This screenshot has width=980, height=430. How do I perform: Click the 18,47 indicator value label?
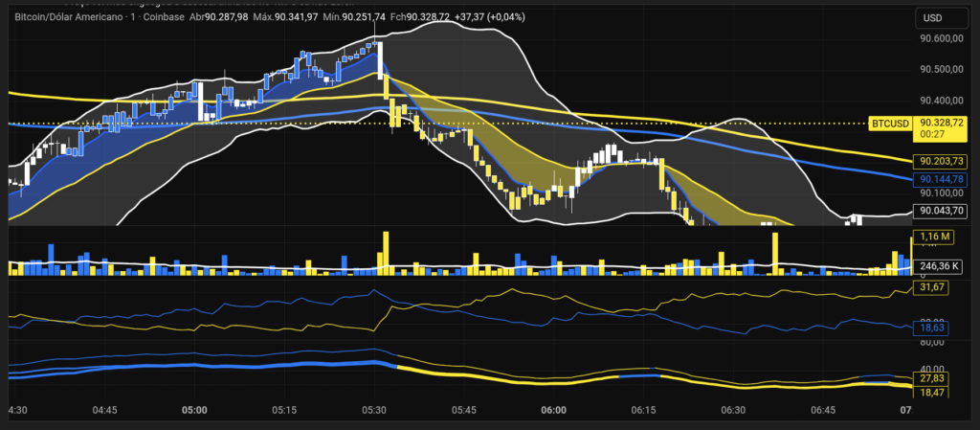click(930, 394)
